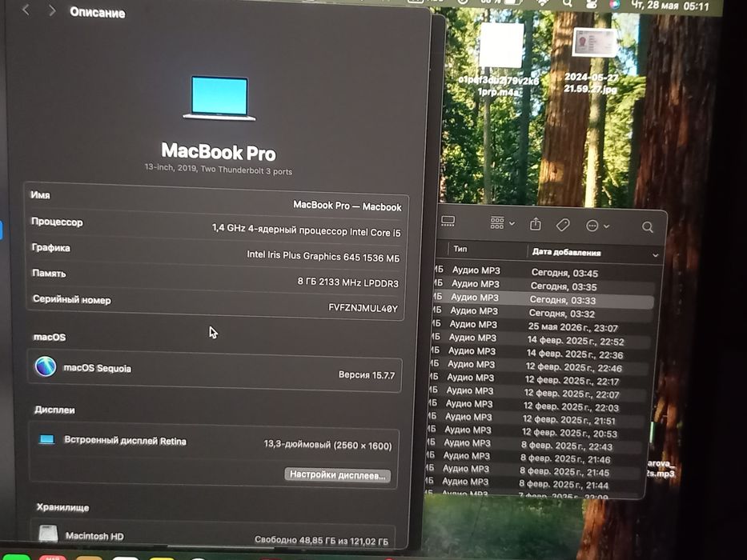Image resolution: width=747 pixels, height=560 pixels.
Task: Click the serial number FVFZNJMUL40Y
Action: 363,308
